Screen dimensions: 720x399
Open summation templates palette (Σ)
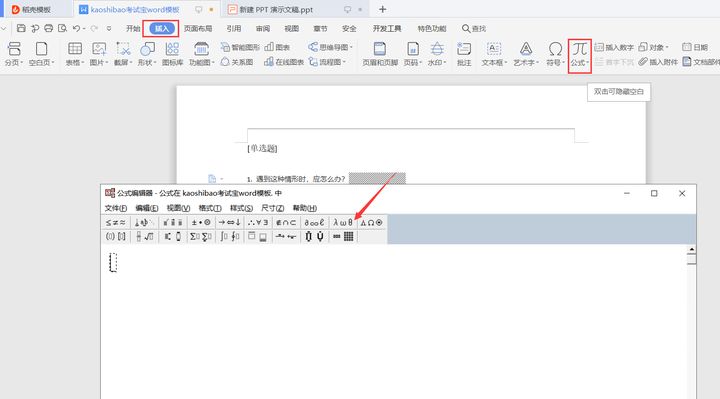pyautogui.click(x=201, y=236)
